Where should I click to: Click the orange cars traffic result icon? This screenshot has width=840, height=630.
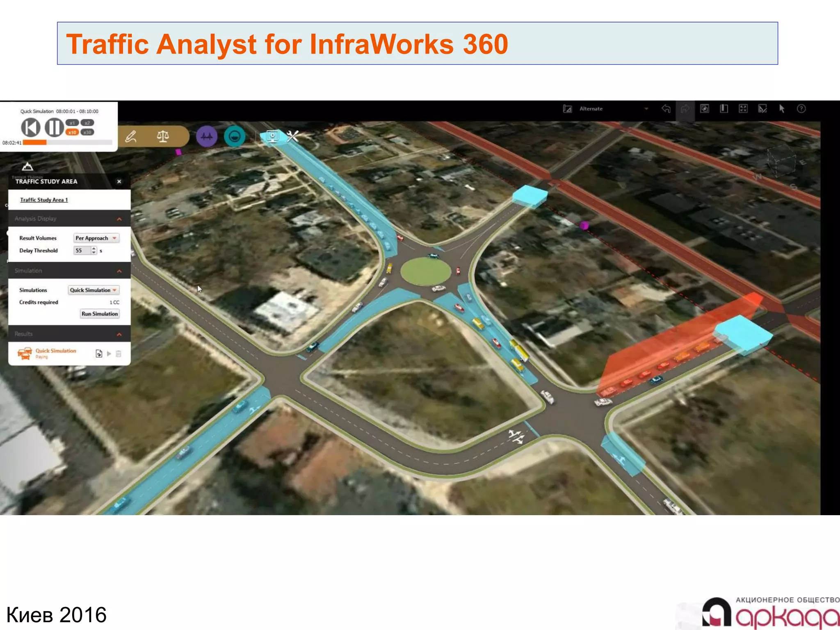coord(25,354)
